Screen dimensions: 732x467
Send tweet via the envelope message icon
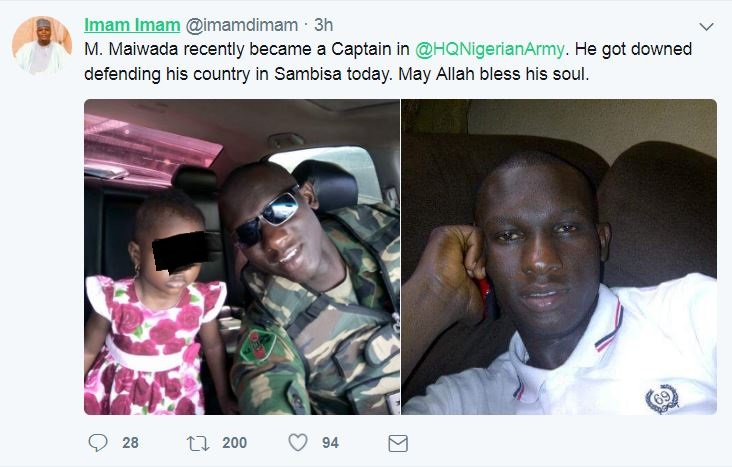pyautogui.click(x=397, y=442)
